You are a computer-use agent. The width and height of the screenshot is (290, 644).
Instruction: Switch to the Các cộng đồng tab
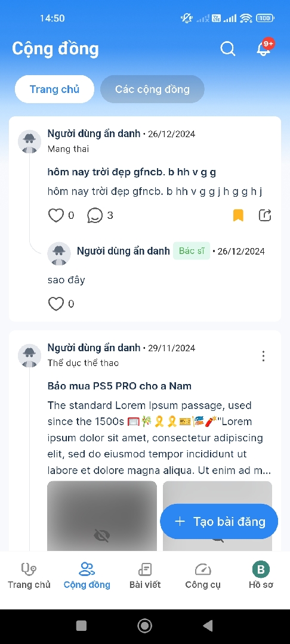pyautogui.click(x=152, y=89)
